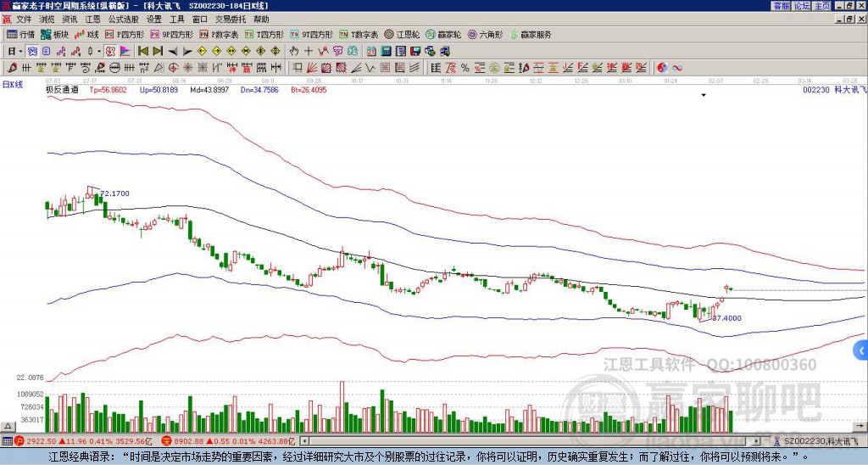Select the red pen drawing tool
Viewport: 868px width, 465px height.
[12, 68]
